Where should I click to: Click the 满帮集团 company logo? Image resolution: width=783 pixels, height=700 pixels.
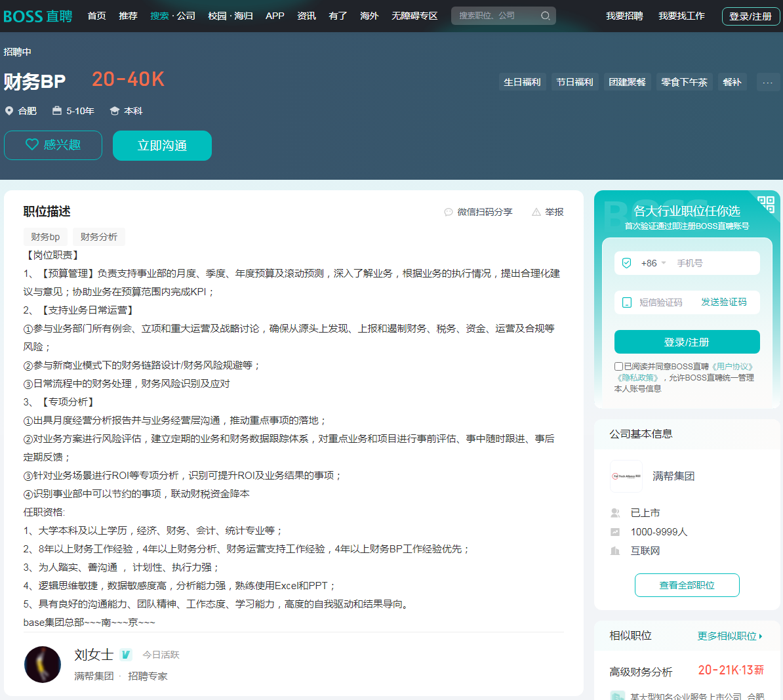626,476
